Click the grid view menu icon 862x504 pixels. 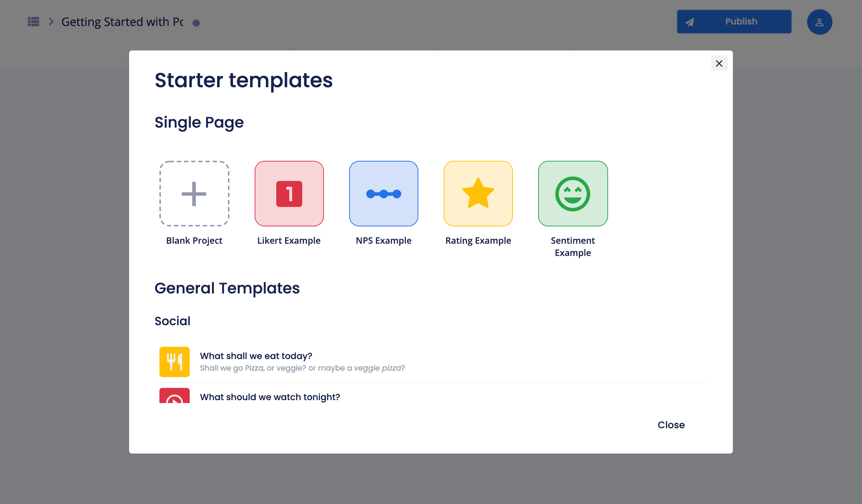(x=34, y=22)
